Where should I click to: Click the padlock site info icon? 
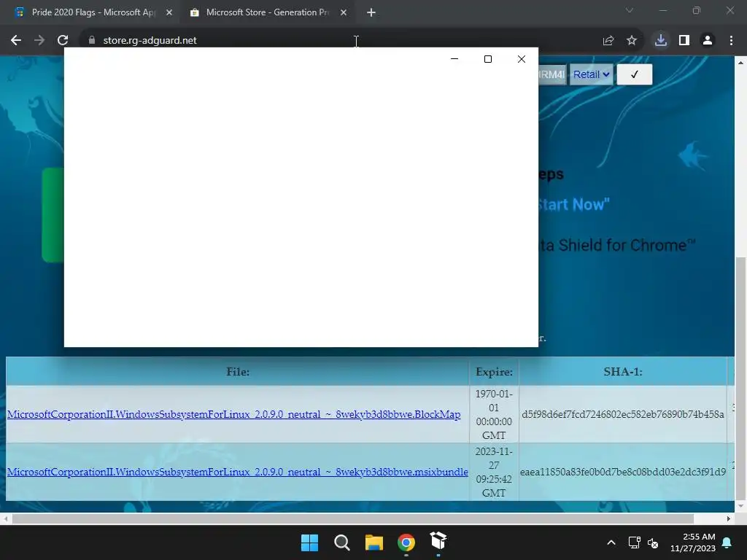click(x=92, y=41)
